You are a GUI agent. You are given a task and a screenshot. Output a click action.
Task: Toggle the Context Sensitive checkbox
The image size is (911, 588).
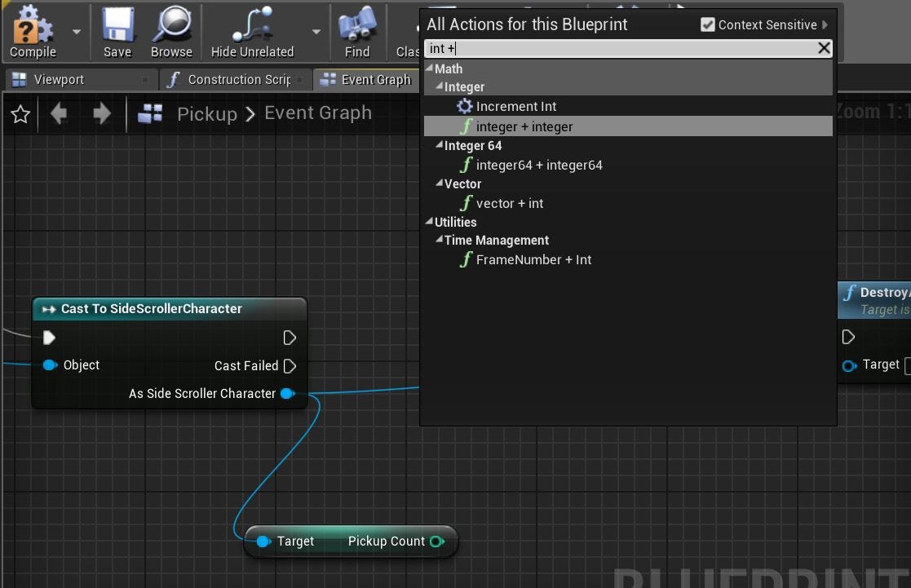pyautogui.click(x=707, y=25)
